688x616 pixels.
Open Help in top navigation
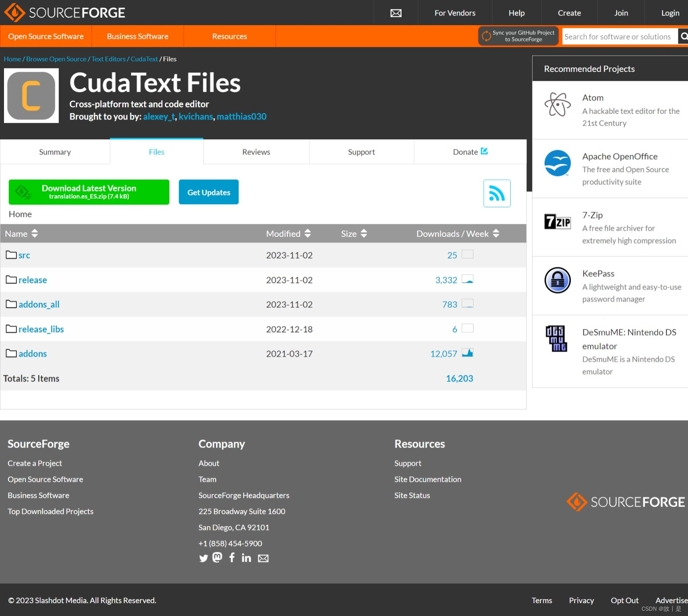(x=517, y=13)
